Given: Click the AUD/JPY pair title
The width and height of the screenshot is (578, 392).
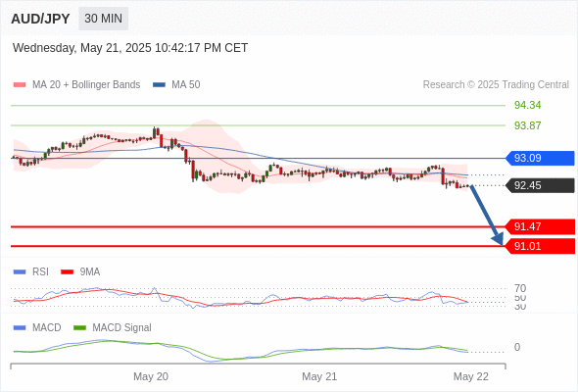Looking at the screenshot, I should pos(40,19).
